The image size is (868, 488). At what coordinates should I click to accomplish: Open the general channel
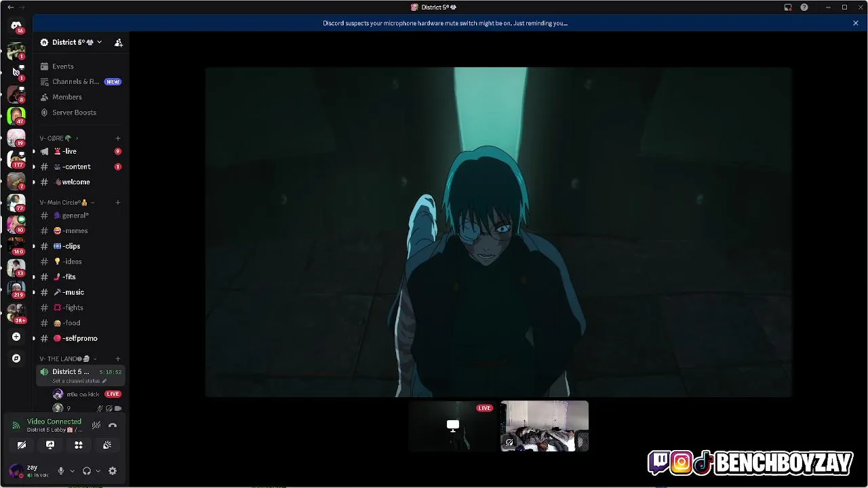pyautogui.click(x=80, y=216)
